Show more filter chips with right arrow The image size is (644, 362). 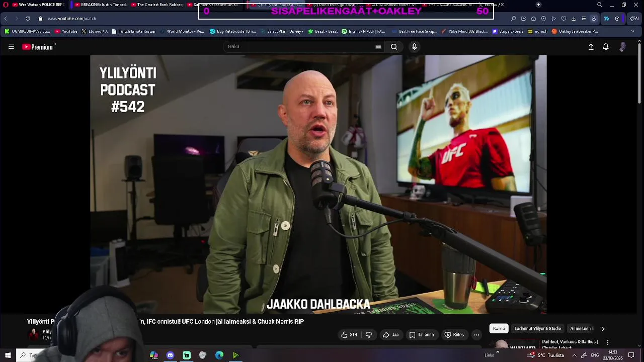[x=603, y=329]
